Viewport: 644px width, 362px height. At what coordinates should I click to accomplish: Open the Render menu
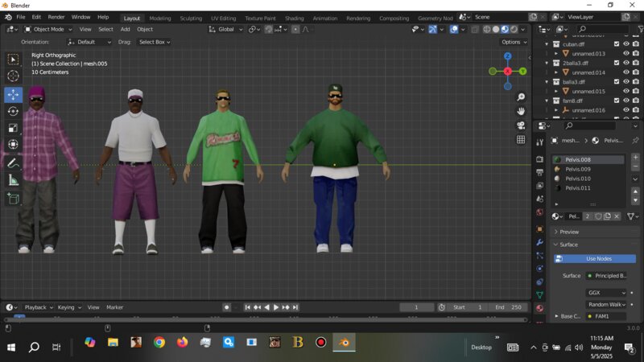point(56,17)
